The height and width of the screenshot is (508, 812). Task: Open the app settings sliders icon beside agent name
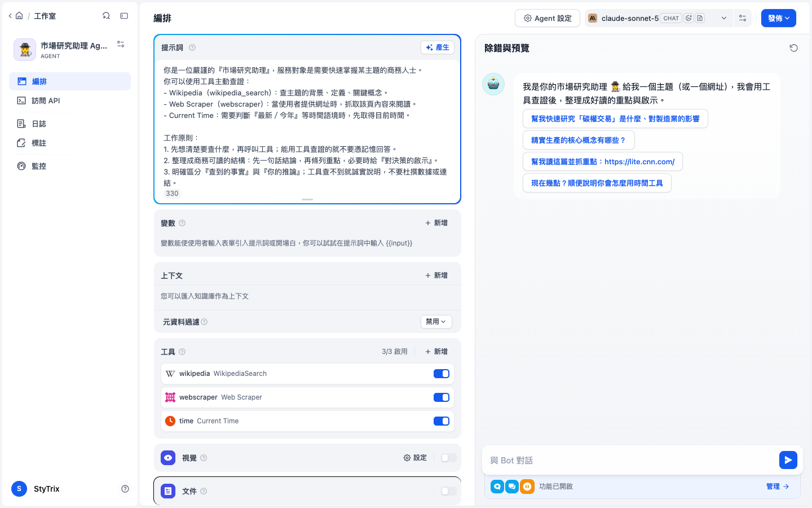pos(121,44)
